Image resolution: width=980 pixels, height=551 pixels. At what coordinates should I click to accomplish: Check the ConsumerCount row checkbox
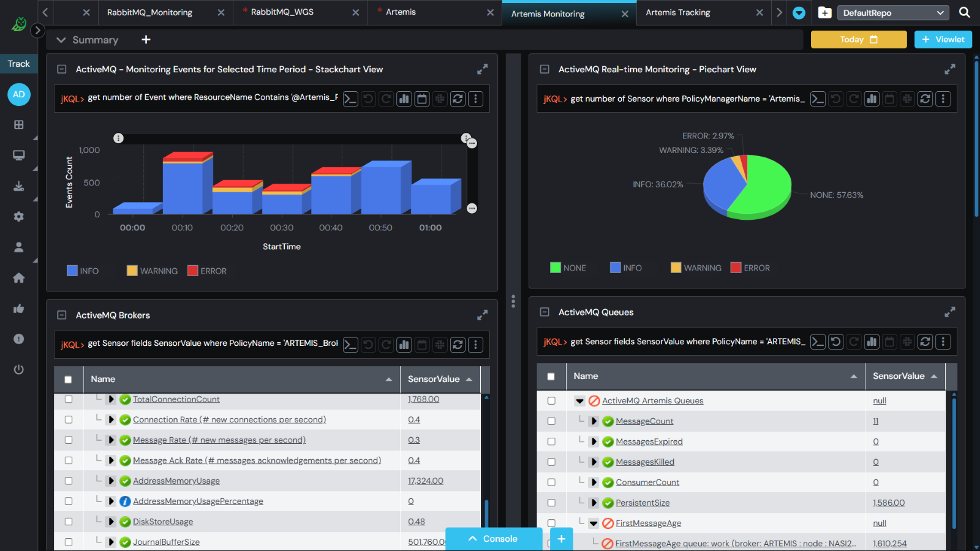tap(551, 482)
